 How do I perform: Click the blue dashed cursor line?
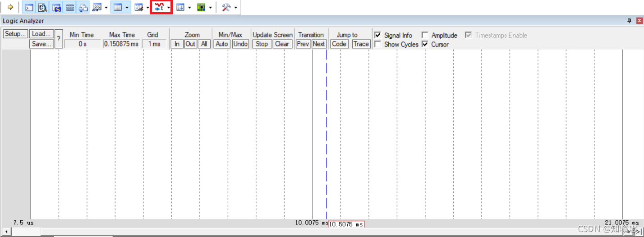327,135
